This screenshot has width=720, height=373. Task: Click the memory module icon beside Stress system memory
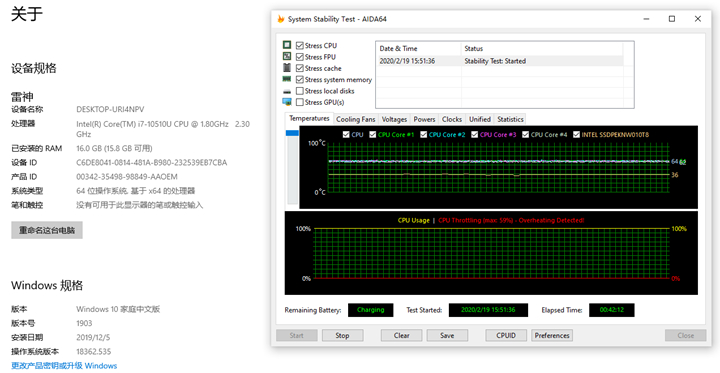tap(287, 79)
